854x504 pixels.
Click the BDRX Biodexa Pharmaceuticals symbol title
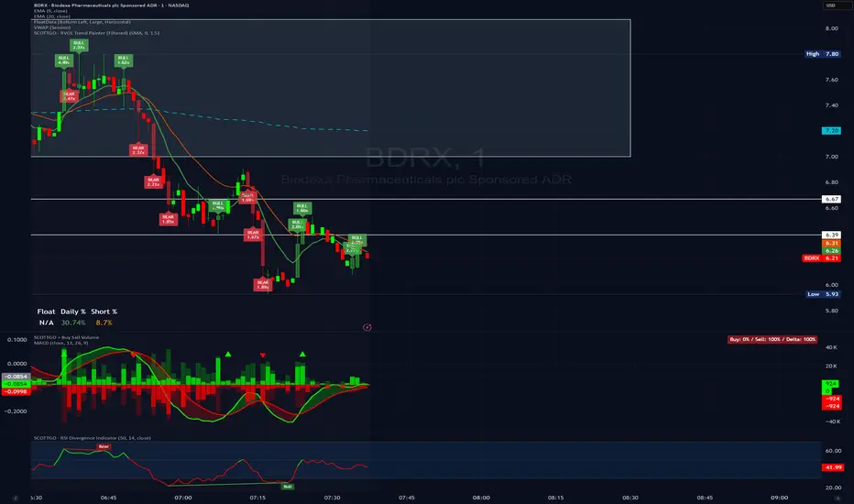click(111, 5)
